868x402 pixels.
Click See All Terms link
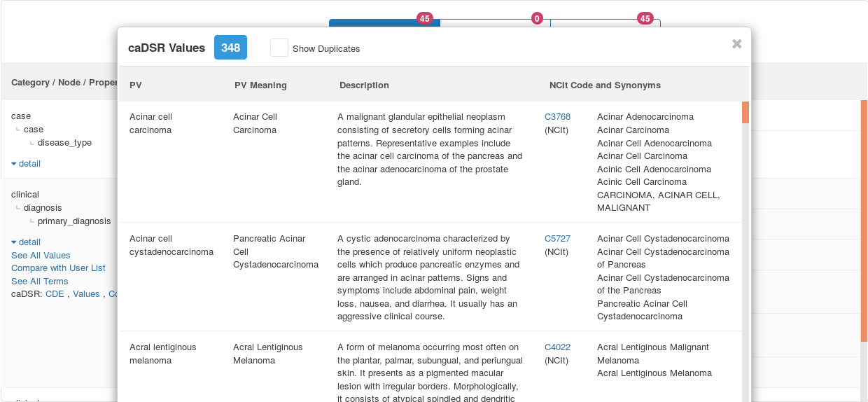pyautogui.click(x=39, y=282)
